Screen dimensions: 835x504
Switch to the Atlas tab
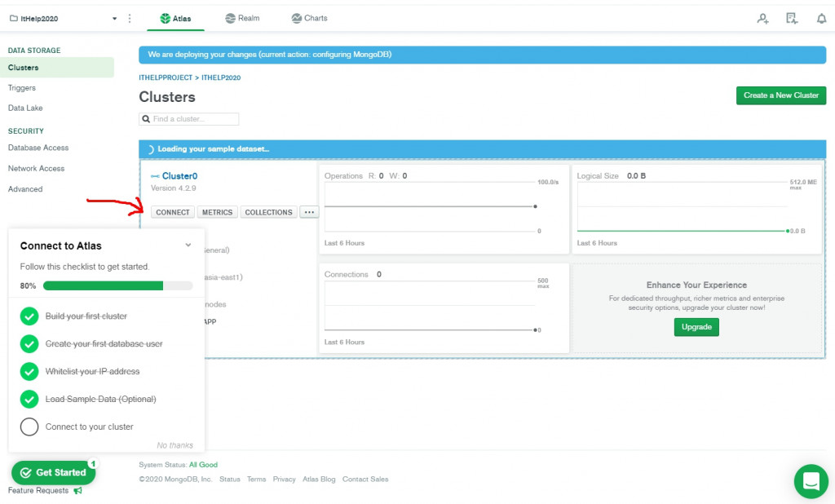coord(176,19)
